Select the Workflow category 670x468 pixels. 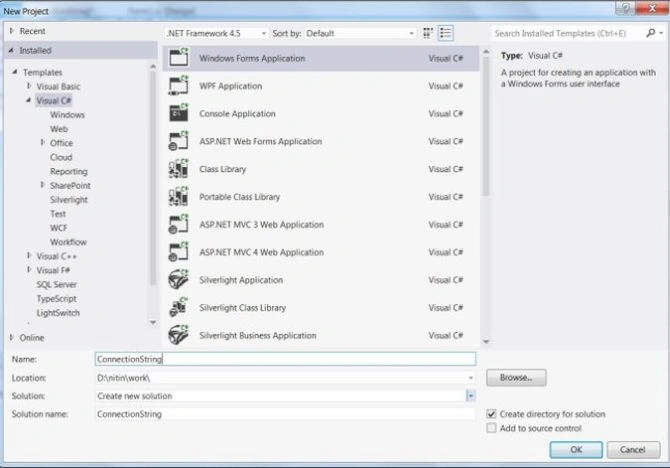pyautogui.click(x=68, y=241)
